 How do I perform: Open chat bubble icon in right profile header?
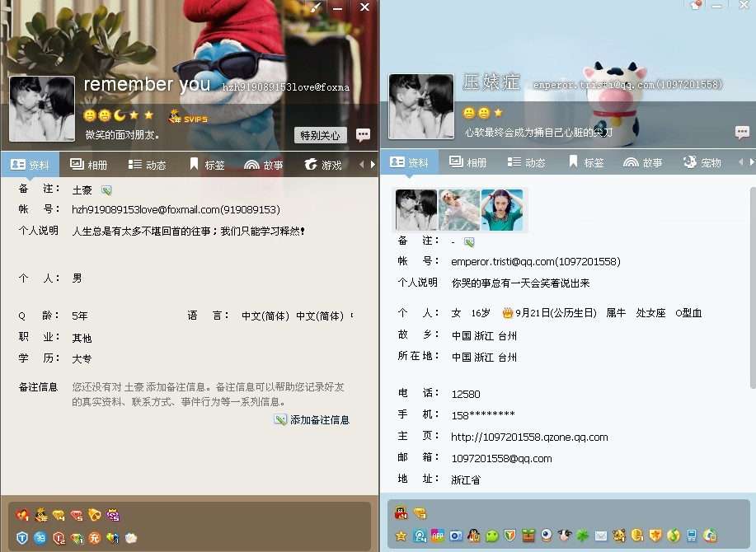click(743, 132)
